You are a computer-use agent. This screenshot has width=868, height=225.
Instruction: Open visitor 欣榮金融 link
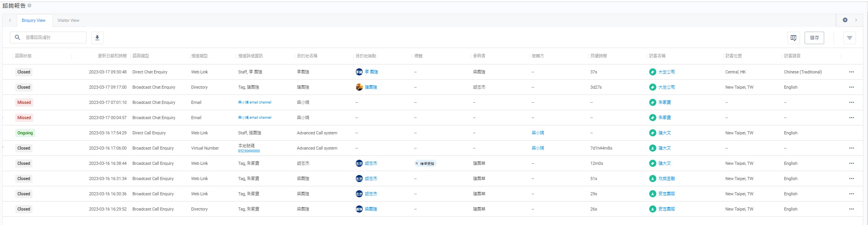[666, 179]
